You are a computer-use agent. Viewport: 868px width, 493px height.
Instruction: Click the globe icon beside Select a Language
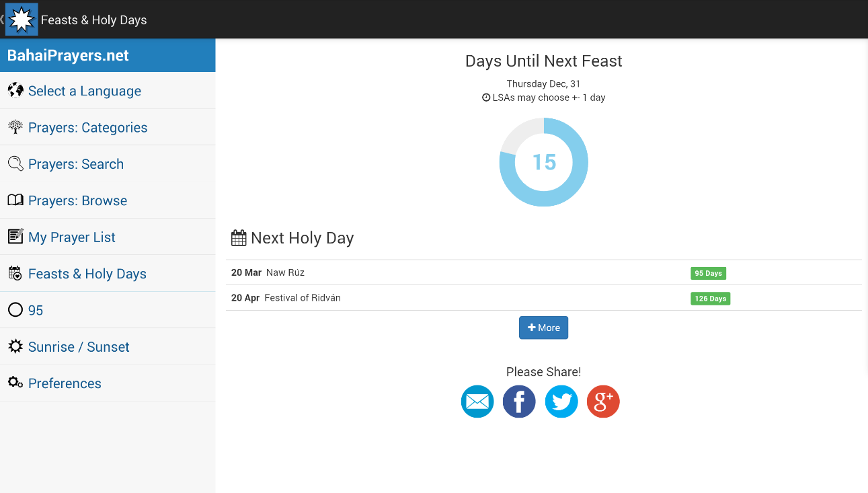[x=15, y=91]
